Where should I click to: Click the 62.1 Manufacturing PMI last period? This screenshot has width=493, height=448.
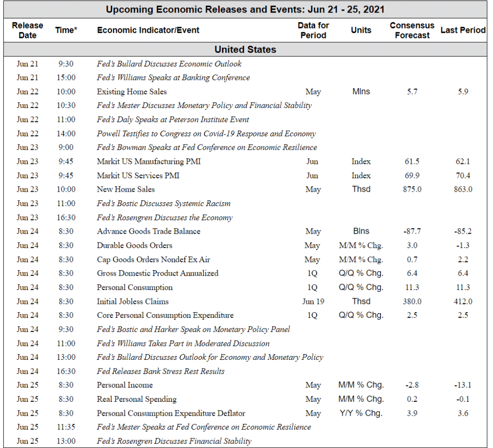click(x=463, y=161)
